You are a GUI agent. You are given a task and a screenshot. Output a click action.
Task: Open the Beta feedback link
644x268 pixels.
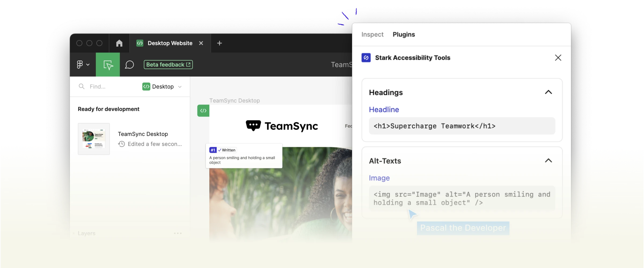click(x=168, y=64)
